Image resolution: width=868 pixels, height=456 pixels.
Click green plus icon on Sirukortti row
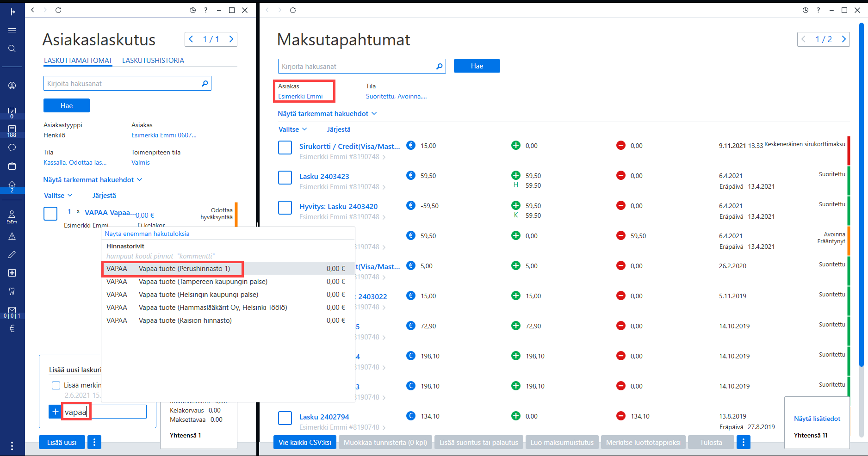pos(516,145)
